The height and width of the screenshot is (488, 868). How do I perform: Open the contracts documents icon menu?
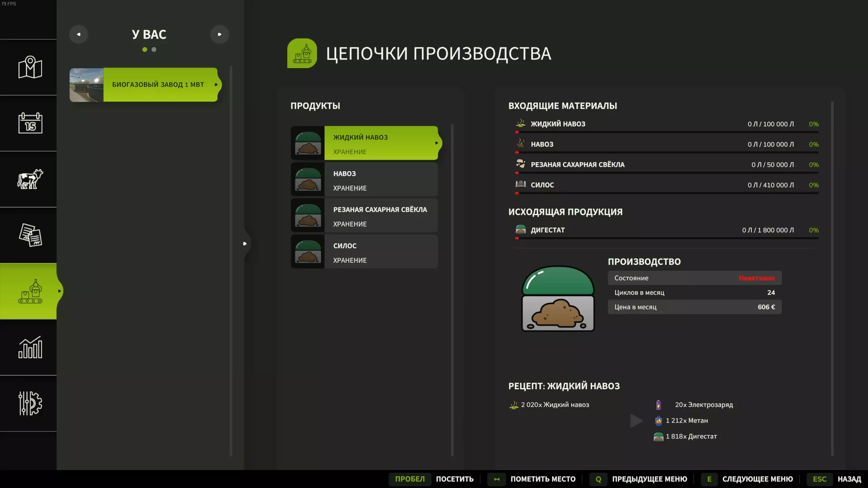(30, 235)
